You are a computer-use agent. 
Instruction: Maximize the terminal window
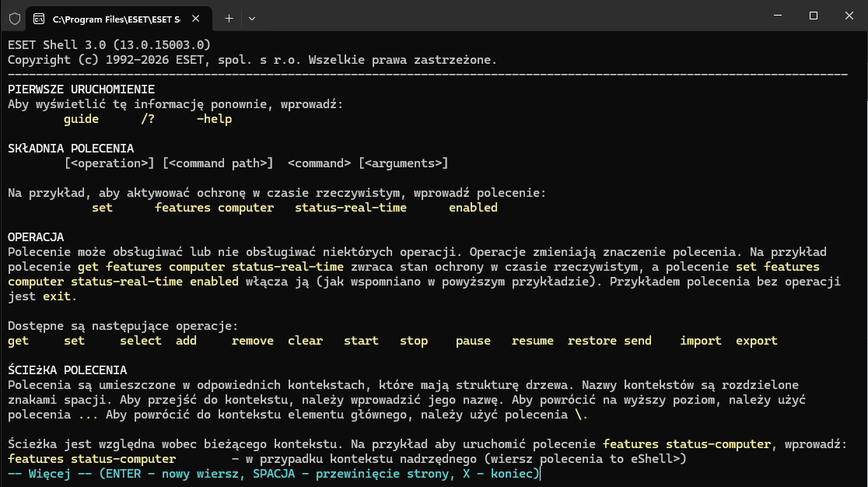coord(814,16)
